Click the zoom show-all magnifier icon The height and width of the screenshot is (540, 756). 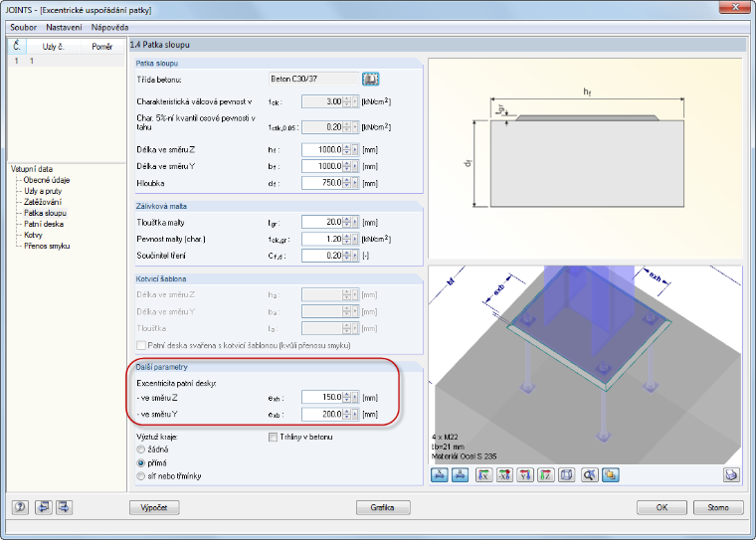[589, 475]
